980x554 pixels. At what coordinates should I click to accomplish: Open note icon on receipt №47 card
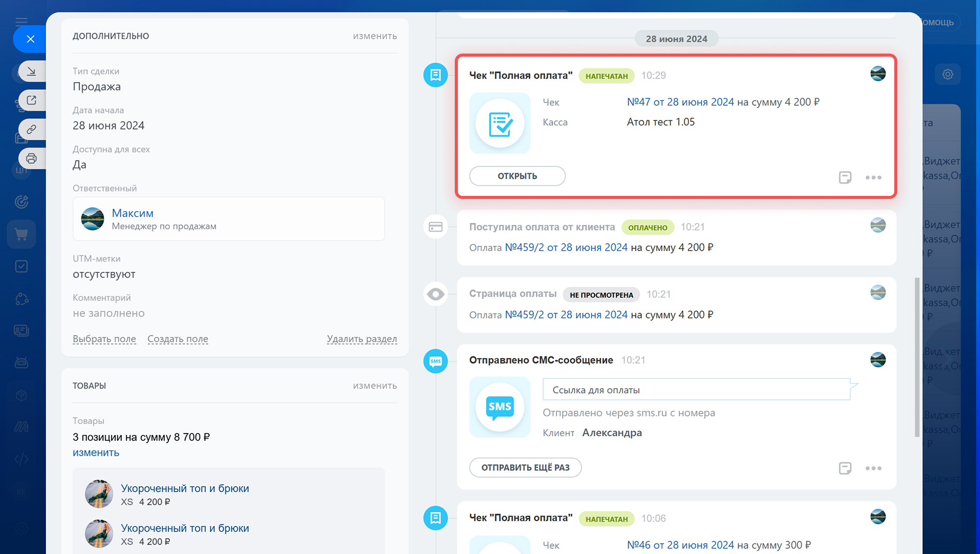[x=845, y=178]
